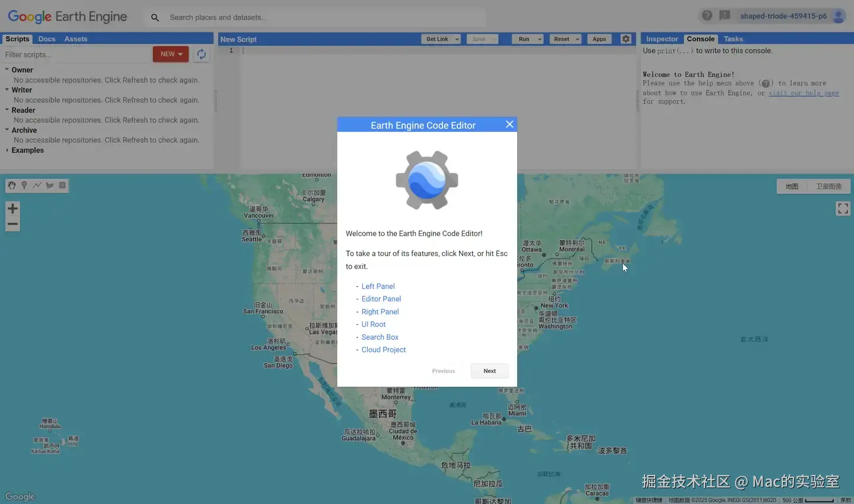Switch to the Console tab
854x504 pixels.
pyautogui.click(x=700, y=39)
